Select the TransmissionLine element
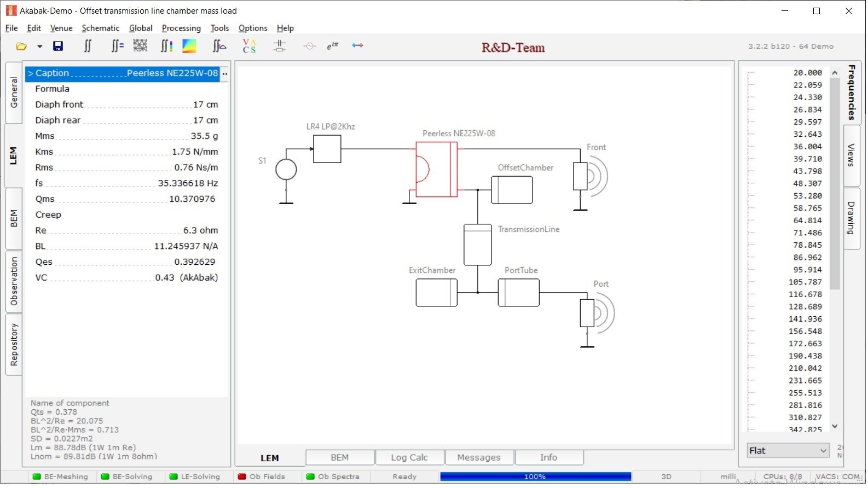The width and height of the screenshot is (868, 488). [477, 245]
